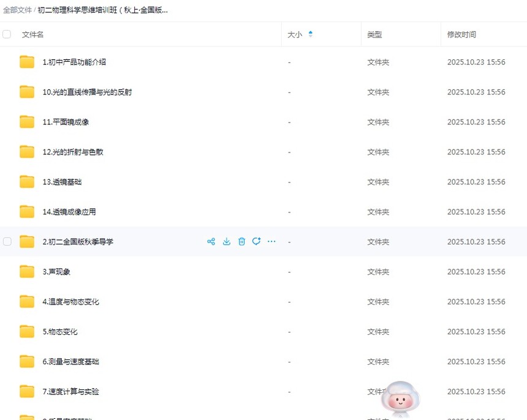Click the 类型 column header

[374, 35]
